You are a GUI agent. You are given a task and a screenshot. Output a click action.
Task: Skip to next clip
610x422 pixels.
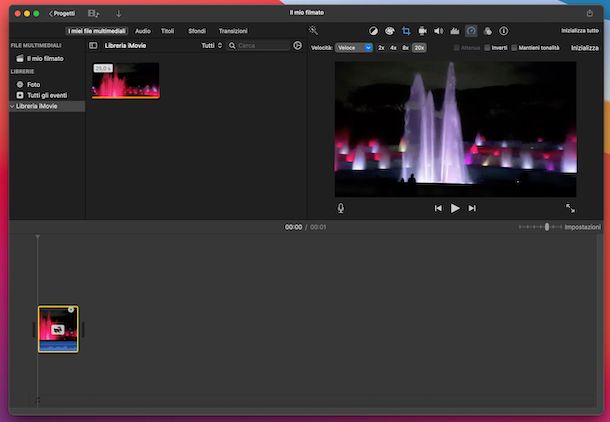pos(472,208)
